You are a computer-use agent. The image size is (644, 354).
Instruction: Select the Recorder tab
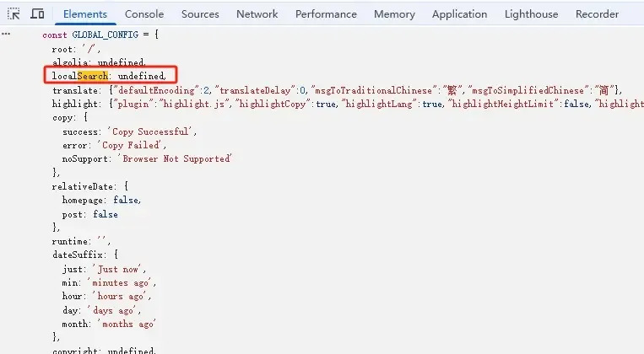(x=598, y=14)
